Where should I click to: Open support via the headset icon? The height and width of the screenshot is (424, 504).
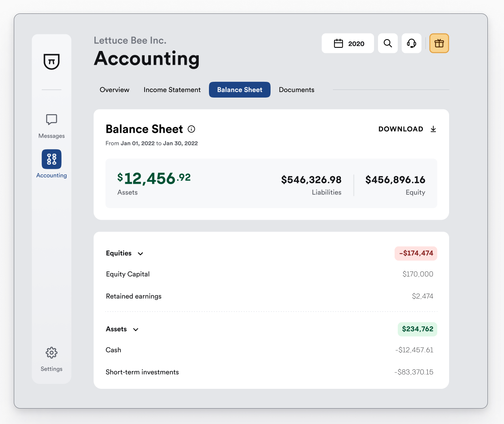coord(411,43)
